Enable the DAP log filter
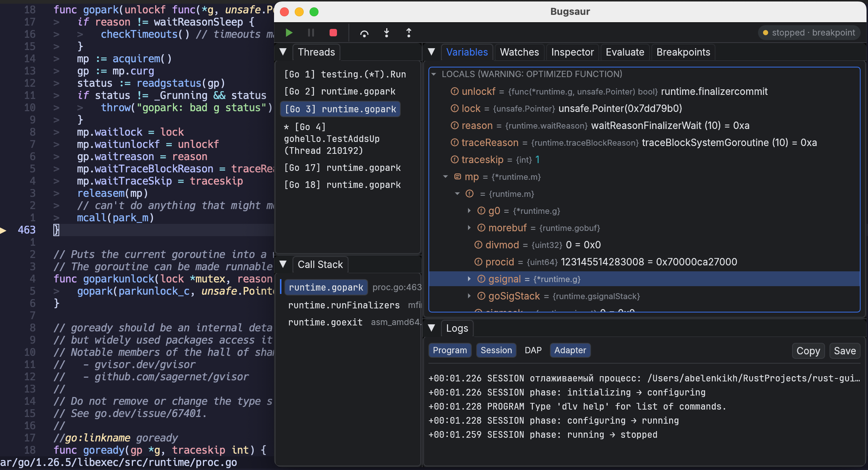 533,350
